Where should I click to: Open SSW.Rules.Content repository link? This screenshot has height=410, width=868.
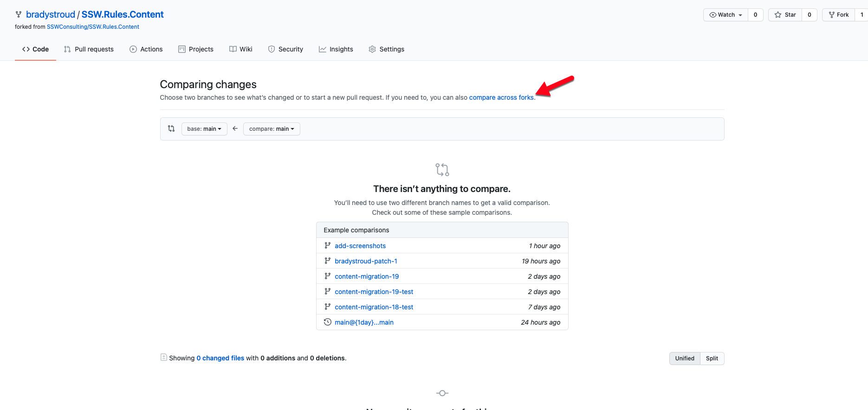pos(123,14)
